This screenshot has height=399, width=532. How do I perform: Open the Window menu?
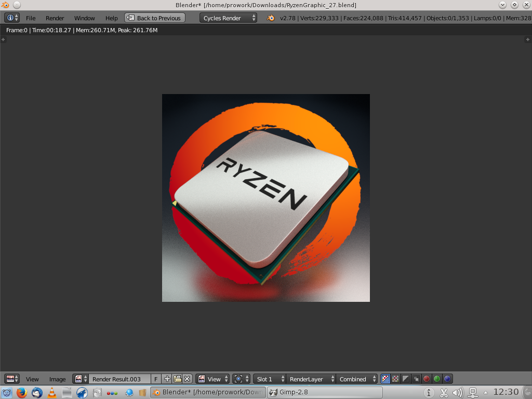85,18
